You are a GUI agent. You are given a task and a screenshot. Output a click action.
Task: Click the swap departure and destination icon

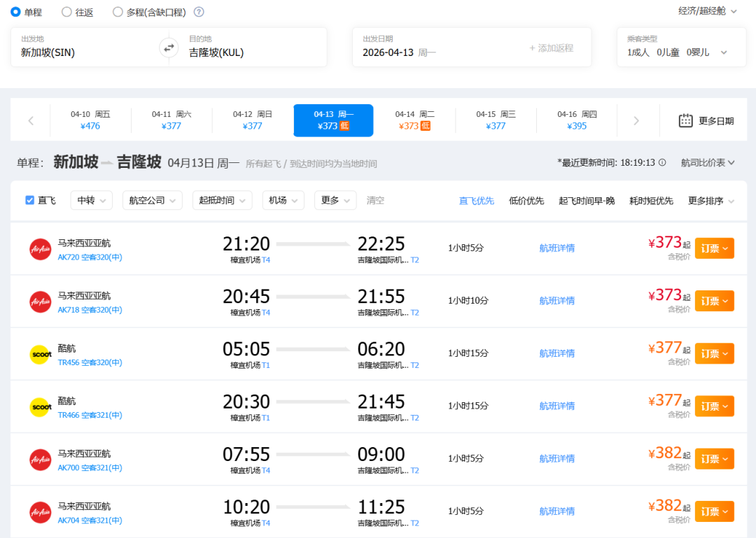coord(169,48)
